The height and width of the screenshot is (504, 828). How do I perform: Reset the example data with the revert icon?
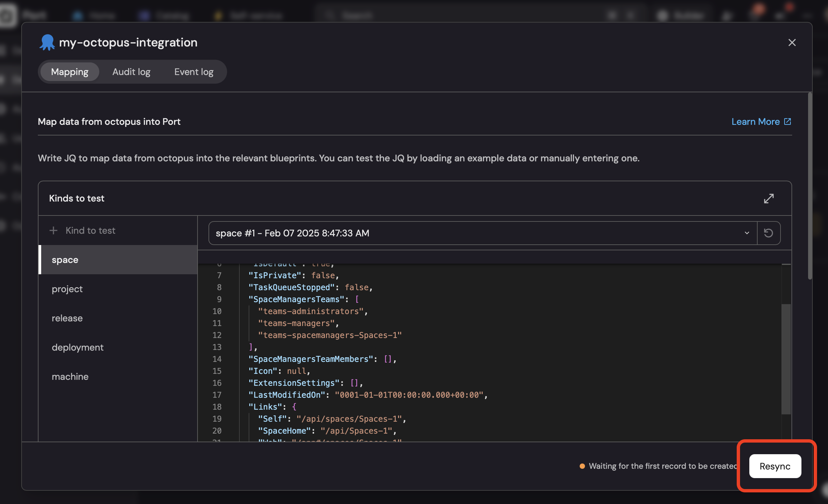point(769,233)
